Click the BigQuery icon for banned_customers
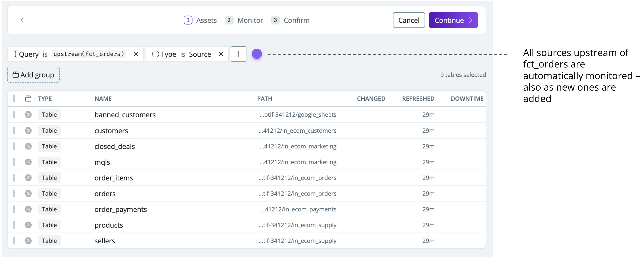The width and height of the screenshot is (644, 258). click(28, 115)
